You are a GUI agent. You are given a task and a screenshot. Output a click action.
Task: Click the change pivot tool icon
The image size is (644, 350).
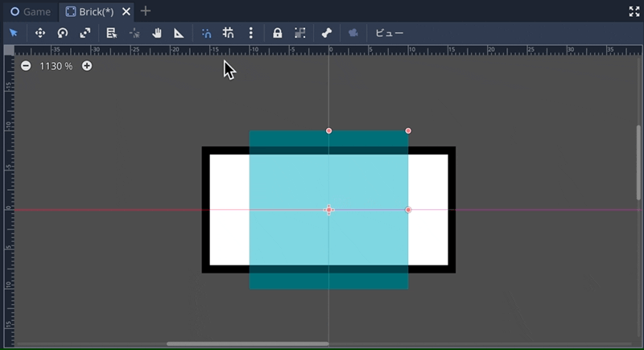click(x=134, y=33)
